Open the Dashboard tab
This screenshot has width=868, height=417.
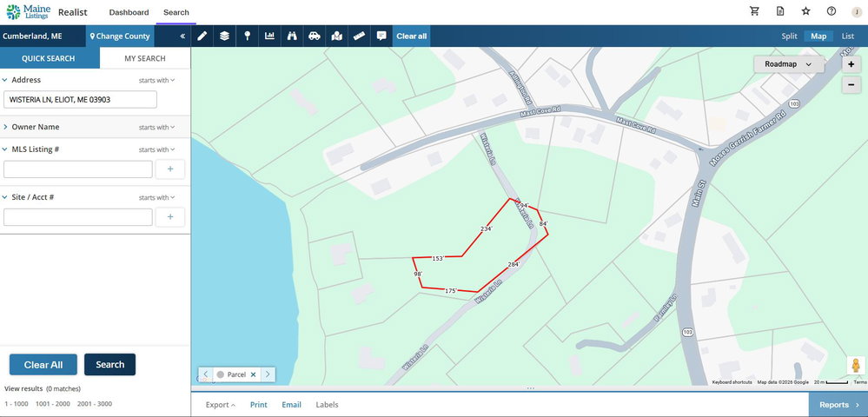pyautogui.click(x=129, y=12)
